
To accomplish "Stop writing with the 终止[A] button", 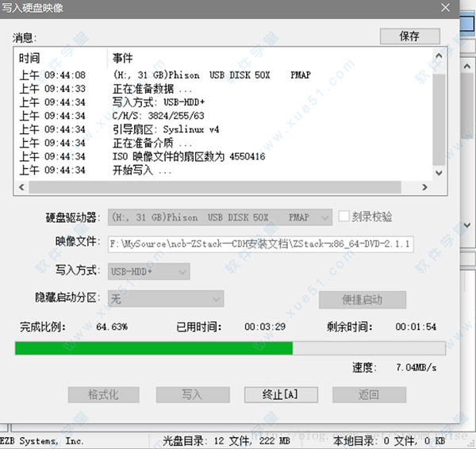I will [280, 394].
